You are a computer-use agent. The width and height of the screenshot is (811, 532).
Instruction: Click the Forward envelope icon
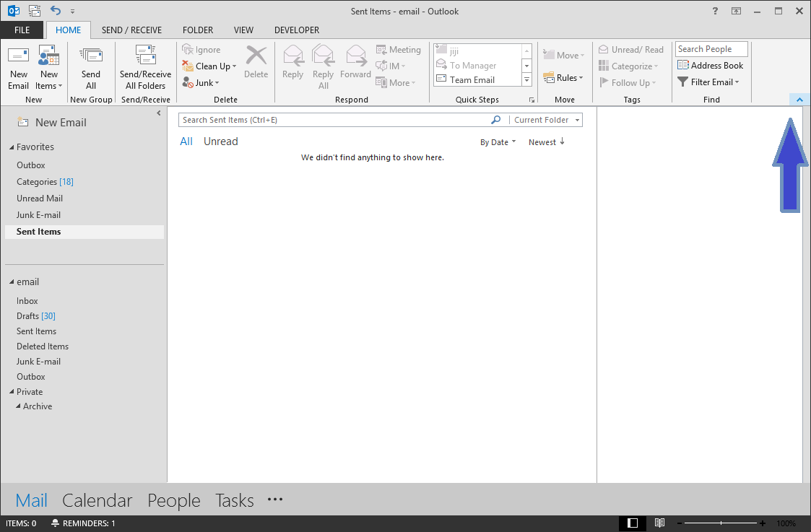point(356,56)
